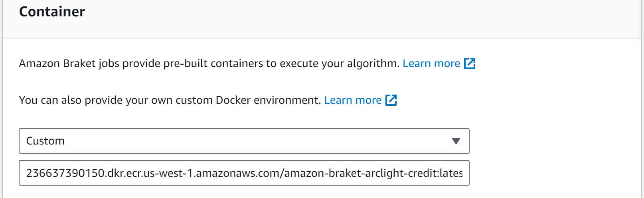Viewport: 644px width, 198px height.
Task: Click the sentence about Amazon Braket pre-built containers
Action: [209, 63]
